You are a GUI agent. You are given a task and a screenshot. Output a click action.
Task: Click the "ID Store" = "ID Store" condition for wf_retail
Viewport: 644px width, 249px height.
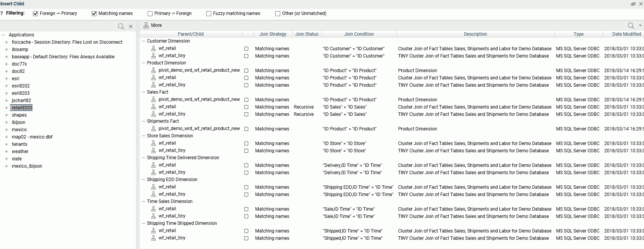pyautogui.click(x=344, y=143)
